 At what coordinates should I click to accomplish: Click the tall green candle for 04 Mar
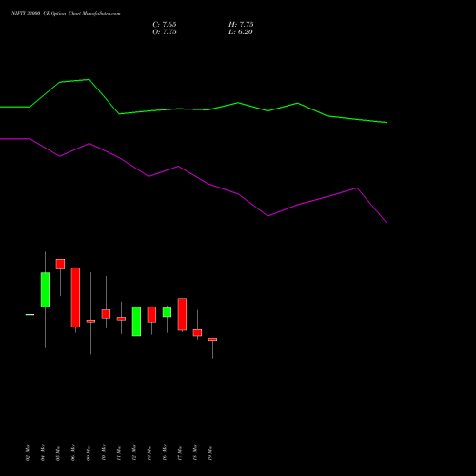pos(45,289)
